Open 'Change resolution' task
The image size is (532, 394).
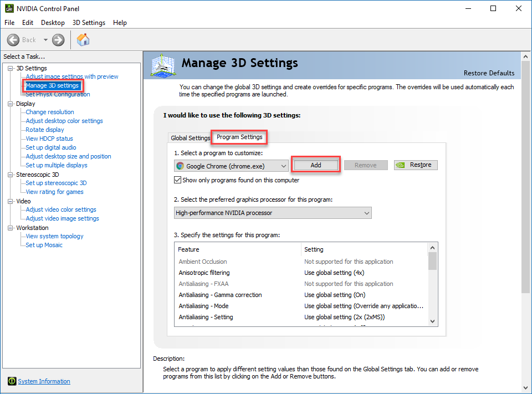coord(50,112)
